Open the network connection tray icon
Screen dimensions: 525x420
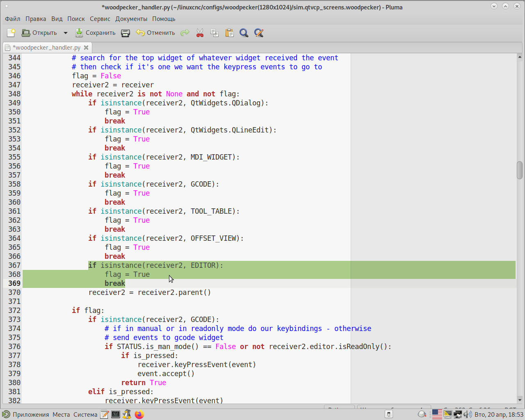pos(458,414)
